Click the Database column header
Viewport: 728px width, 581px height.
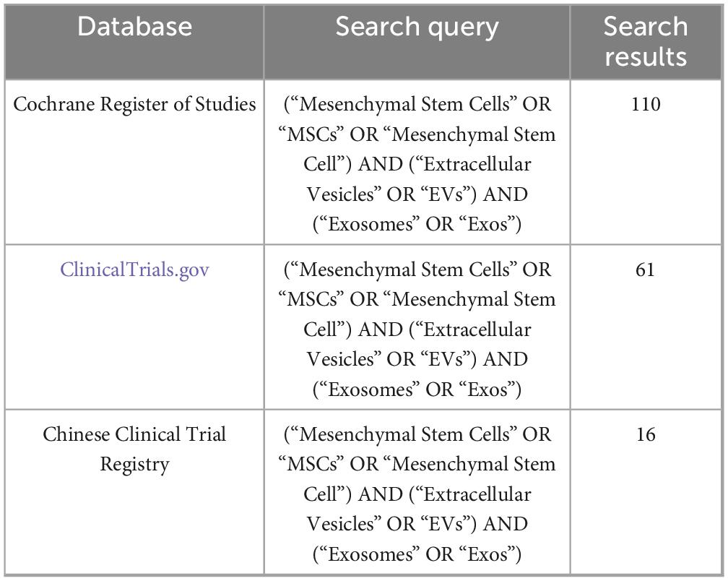(134, 27)
